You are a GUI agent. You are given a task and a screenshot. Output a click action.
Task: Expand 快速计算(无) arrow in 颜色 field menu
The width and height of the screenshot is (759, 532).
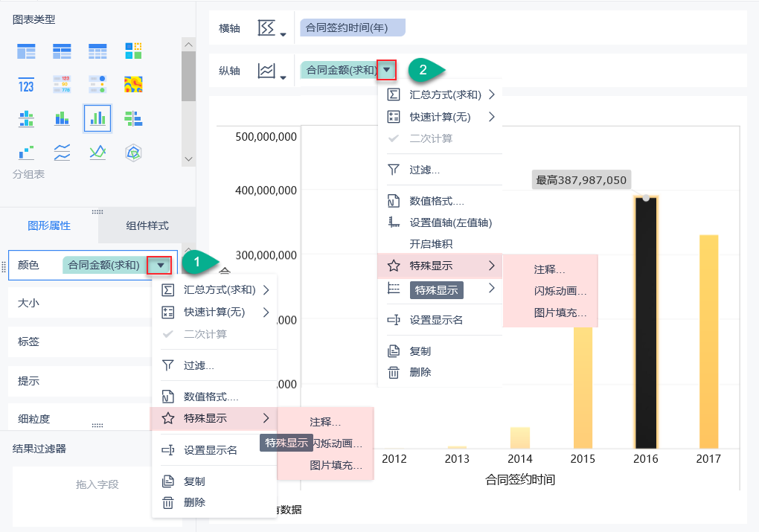266,312
